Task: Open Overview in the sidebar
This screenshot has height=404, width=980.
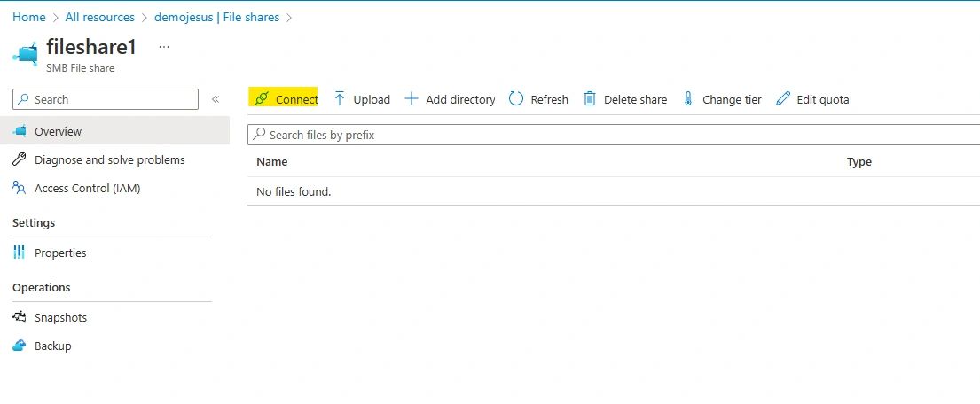Action: click(58, 131)
